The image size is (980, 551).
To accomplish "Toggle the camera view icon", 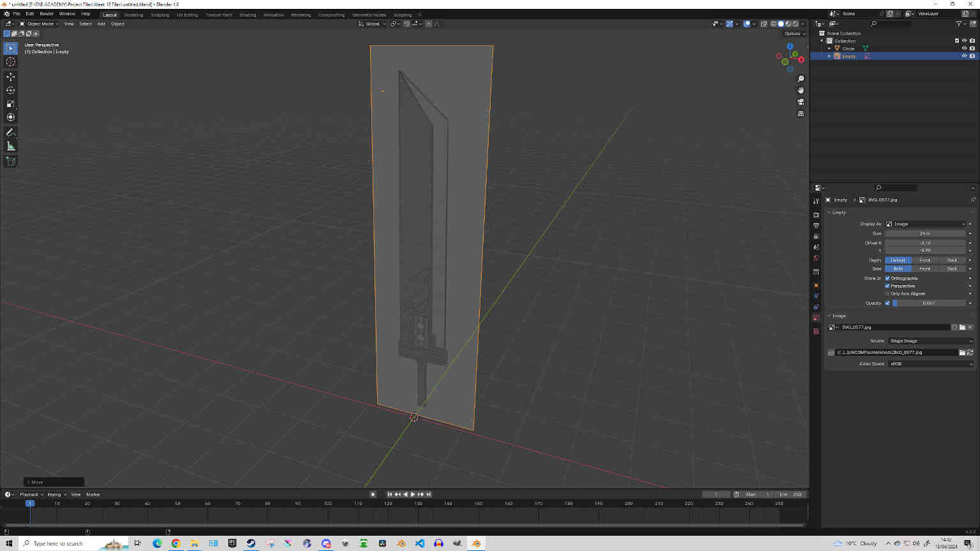I will [x=801, y=102].
